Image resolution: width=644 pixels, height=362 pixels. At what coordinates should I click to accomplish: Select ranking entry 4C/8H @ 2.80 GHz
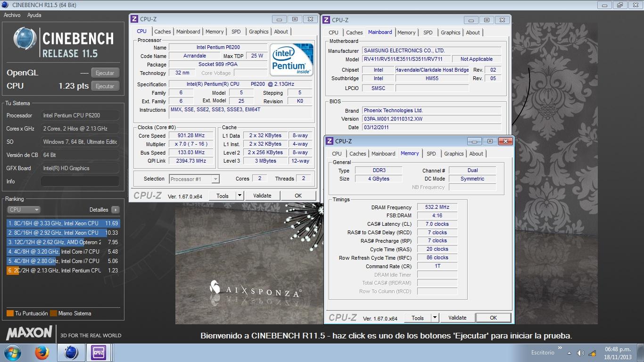point(63,261)
